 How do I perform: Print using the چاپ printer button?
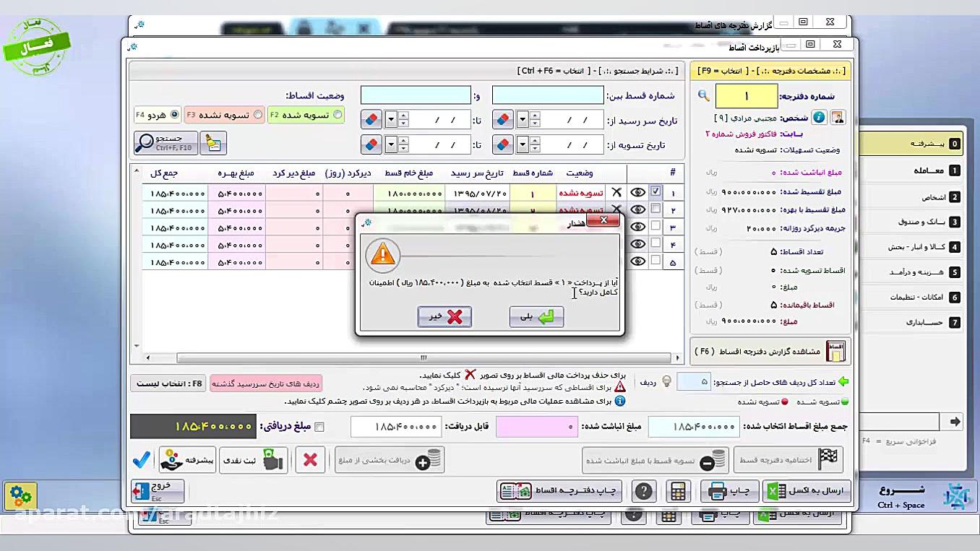(730, 491)
